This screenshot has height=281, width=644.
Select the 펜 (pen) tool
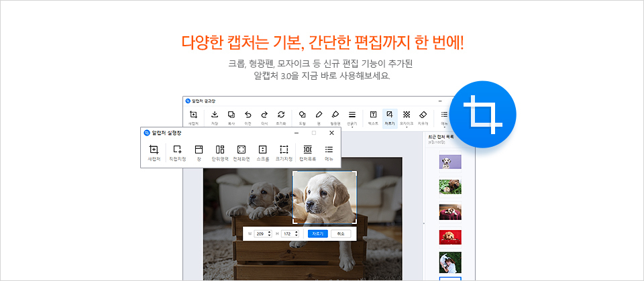pyautogui.click(x=319, y=117)
